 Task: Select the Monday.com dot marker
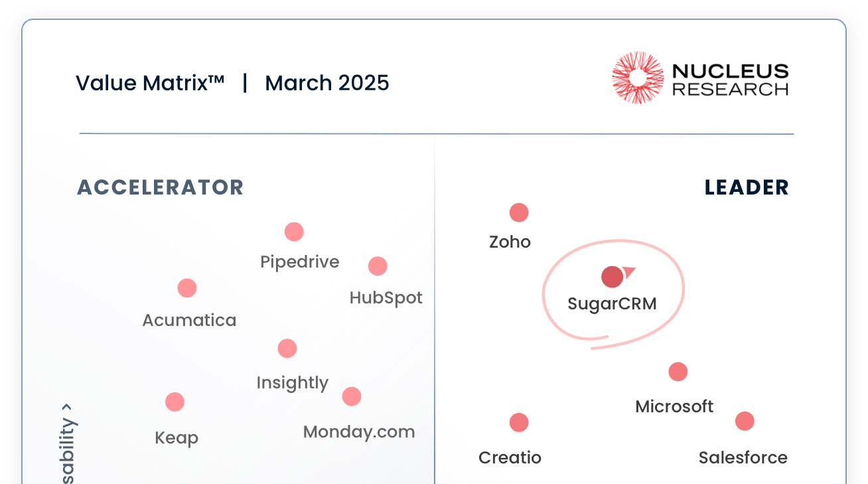[x=352, y=396]
